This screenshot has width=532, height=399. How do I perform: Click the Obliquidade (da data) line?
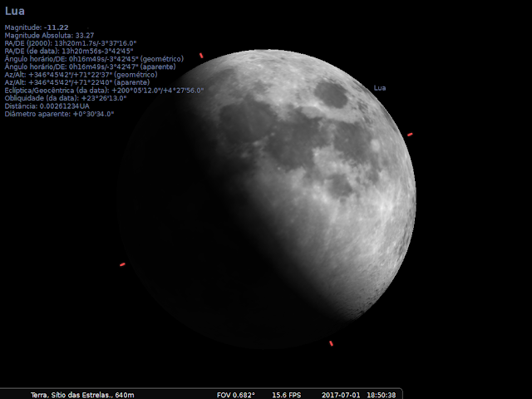click(x=66, y=98)
